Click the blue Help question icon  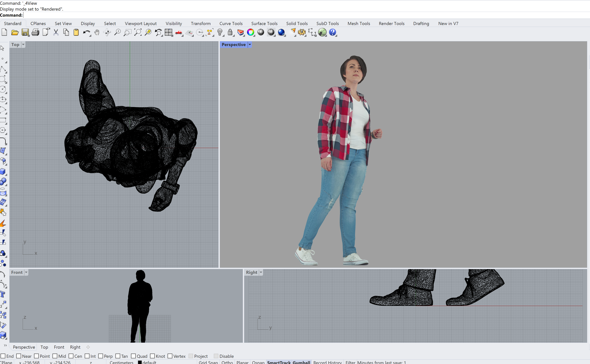coord(332,32)
